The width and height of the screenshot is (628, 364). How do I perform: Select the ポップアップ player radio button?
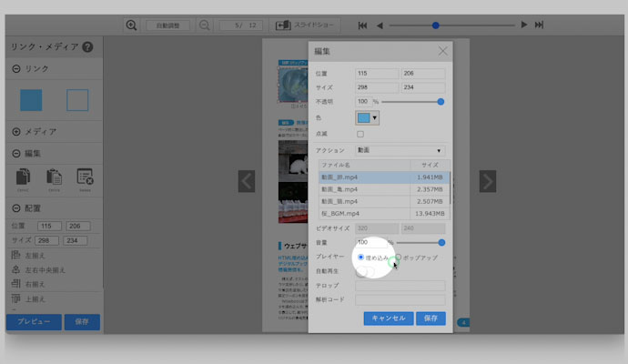tap(399, 258)
